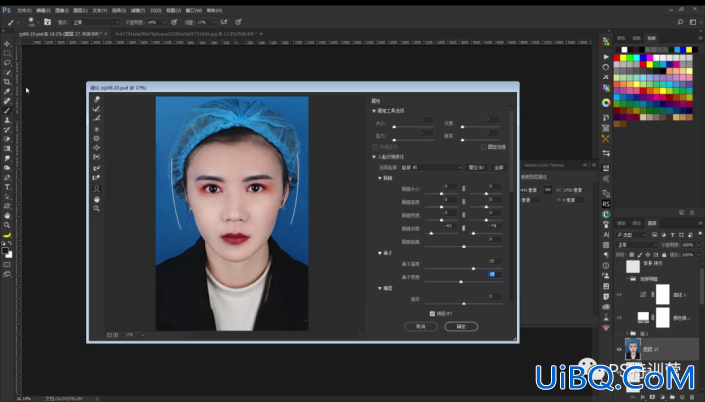The height and width of the screenshot is (402, 705).
Task: Pick the red swatch in Swatches panel
Action: click(x=616, y=58)
